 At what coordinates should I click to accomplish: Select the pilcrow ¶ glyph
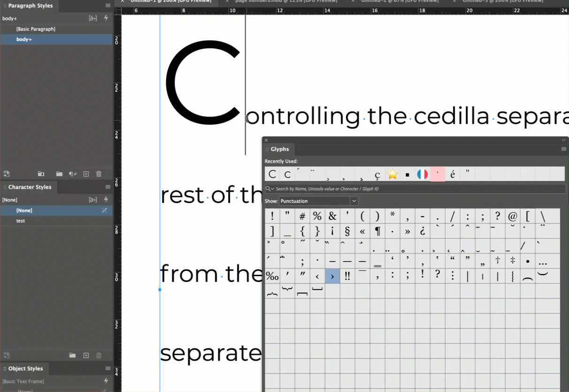click(x=377, y=231)
